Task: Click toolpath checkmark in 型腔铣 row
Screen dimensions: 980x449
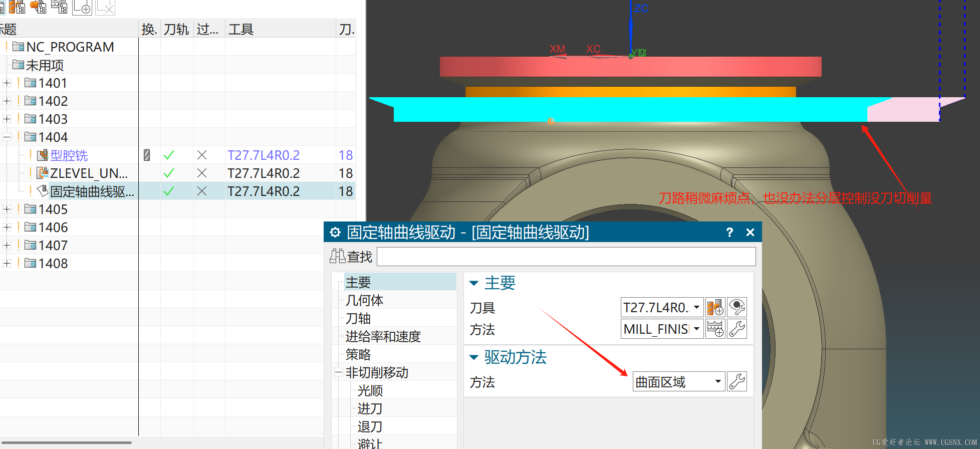Action: pyautogui.click(x=169, y=155)
